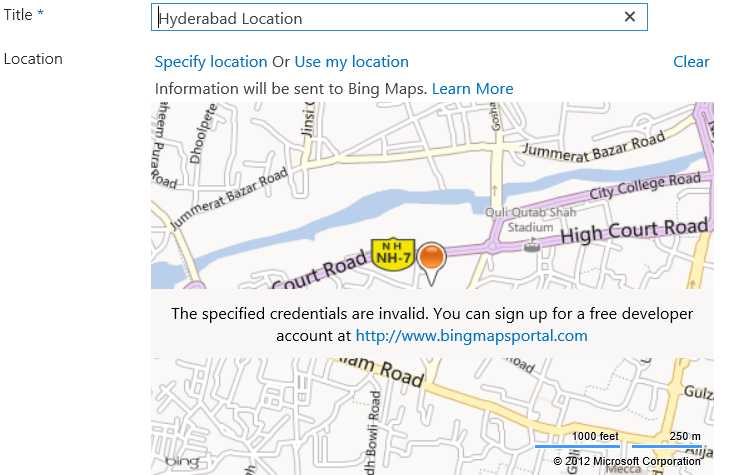Click the invalid credentials message text
The width and height of the screenshot is (732, 475).
pyautogui.click(x=432, y=325)
